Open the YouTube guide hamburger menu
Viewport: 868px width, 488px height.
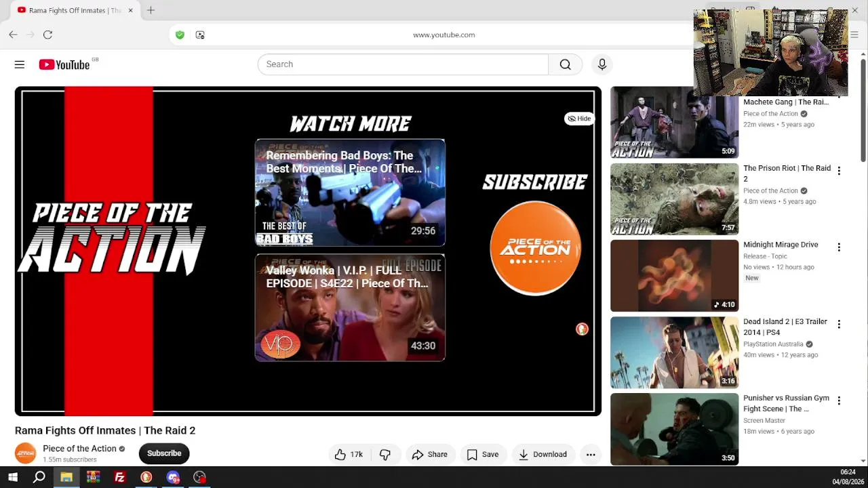20,64
